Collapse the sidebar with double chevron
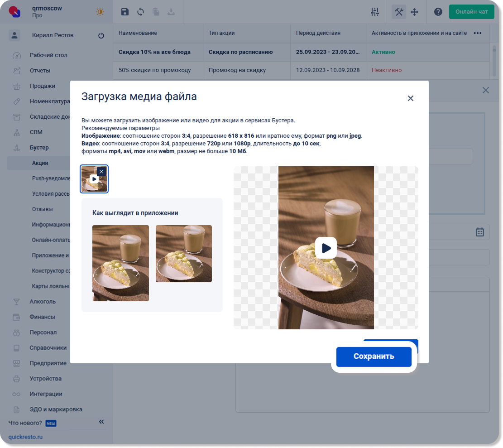503x448 pixels. coord(101,422)
